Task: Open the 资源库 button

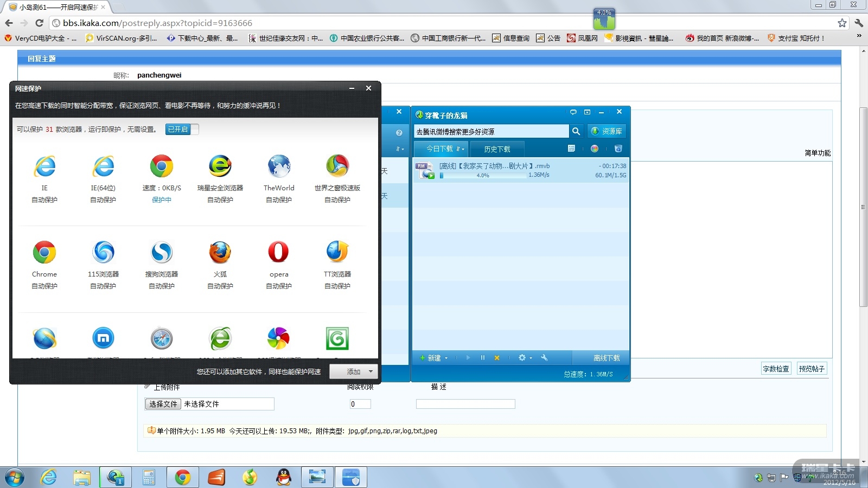Action: pos(607,131)
